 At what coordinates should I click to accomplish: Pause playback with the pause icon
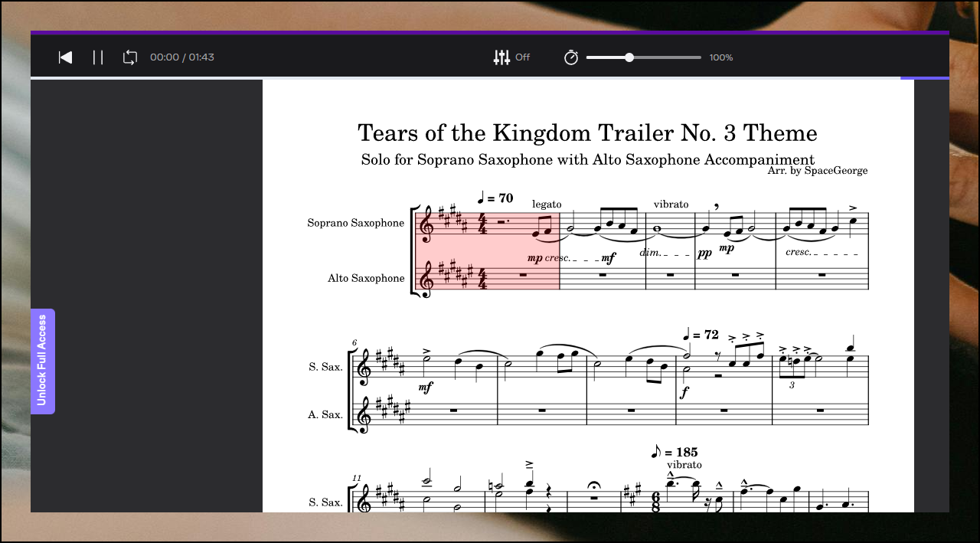pos(98,57)
